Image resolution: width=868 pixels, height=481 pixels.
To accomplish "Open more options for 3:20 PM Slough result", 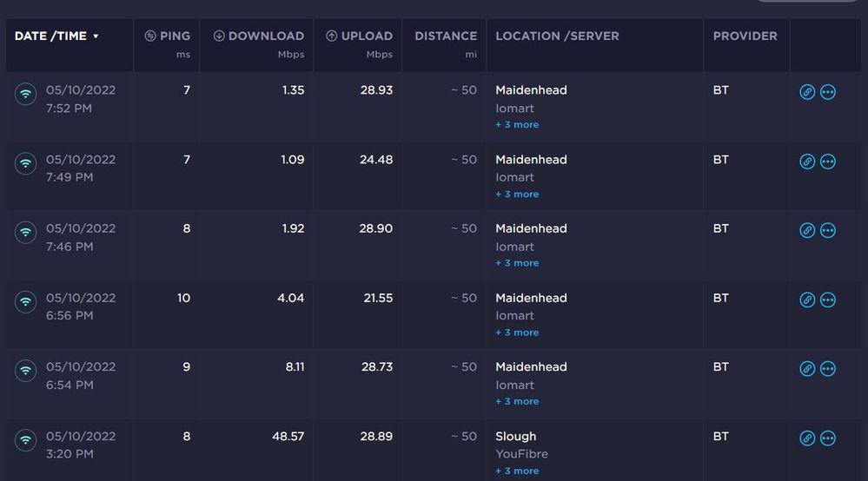I will coord(828,438).
